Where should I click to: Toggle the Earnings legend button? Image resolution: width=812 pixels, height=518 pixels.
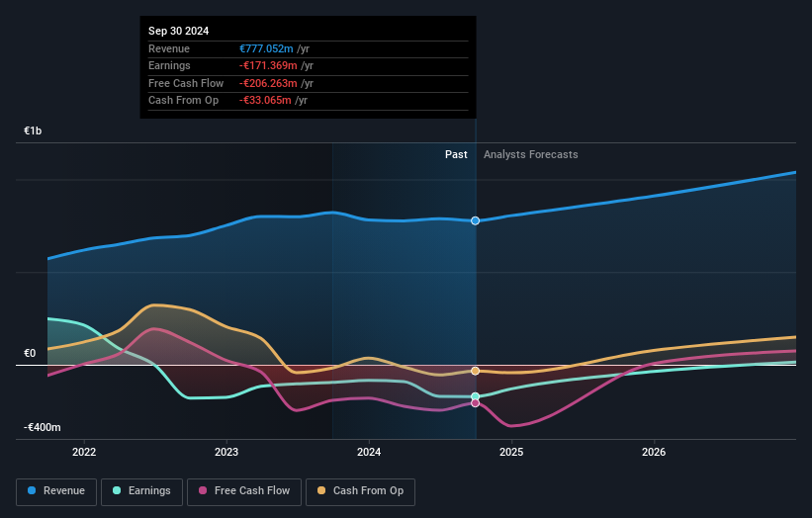[141, 491]
